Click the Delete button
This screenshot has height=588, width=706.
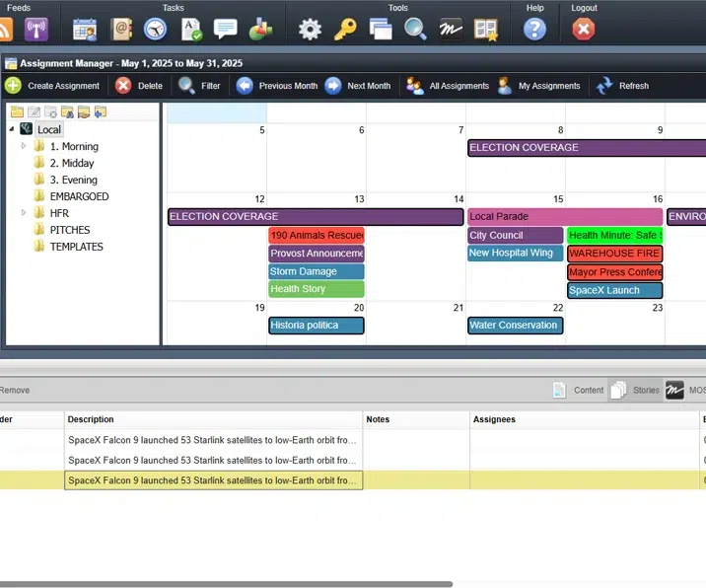pos(139,86)
